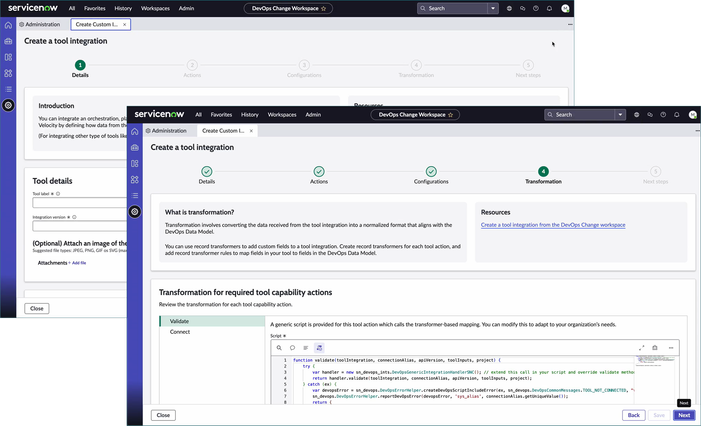Go to completed Configurations step in front window

[431, 172]
